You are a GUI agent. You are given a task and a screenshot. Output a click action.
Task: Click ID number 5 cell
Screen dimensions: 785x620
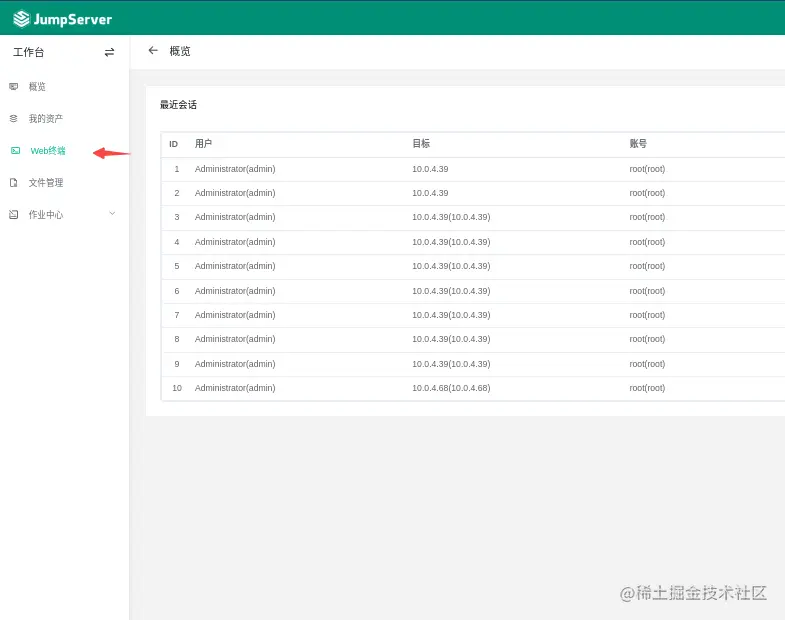(x=177, y=266)
